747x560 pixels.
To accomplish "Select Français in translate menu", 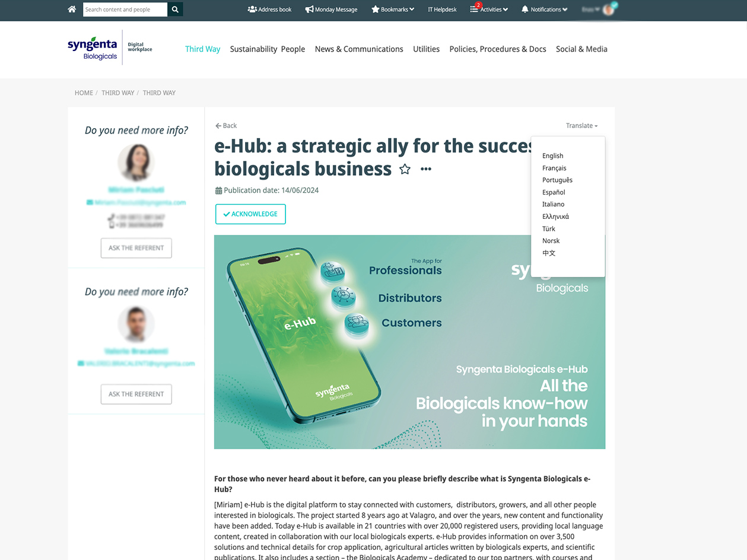I will [x=554, y=168].
